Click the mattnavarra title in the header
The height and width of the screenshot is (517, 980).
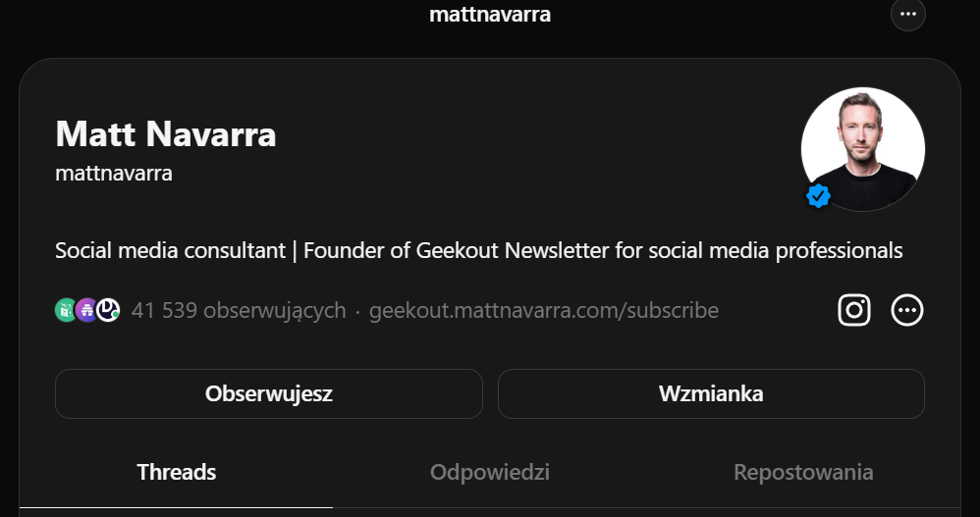tap(489, 15)
